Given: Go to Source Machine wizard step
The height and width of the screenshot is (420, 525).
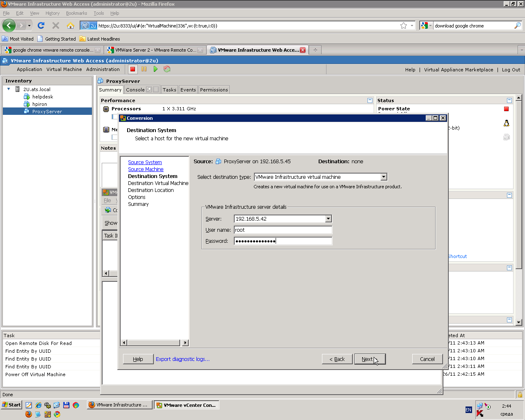Looking at the screenshot, I should point(146,169).
